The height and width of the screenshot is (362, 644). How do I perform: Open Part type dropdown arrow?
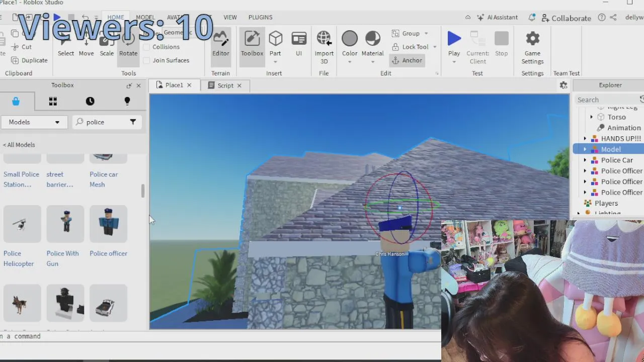[275, 62]
